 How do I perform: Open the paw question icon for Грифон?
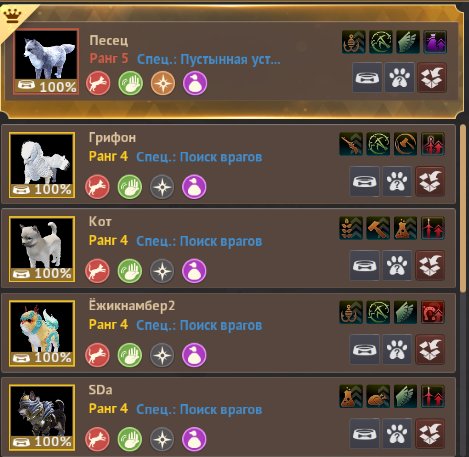pyautogui.click(x=397, y=182)
